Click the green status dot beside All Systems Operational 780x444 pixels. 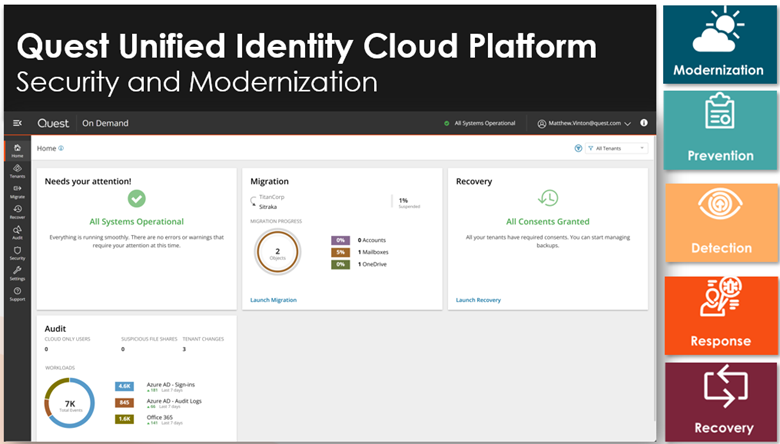click(447, 123)
